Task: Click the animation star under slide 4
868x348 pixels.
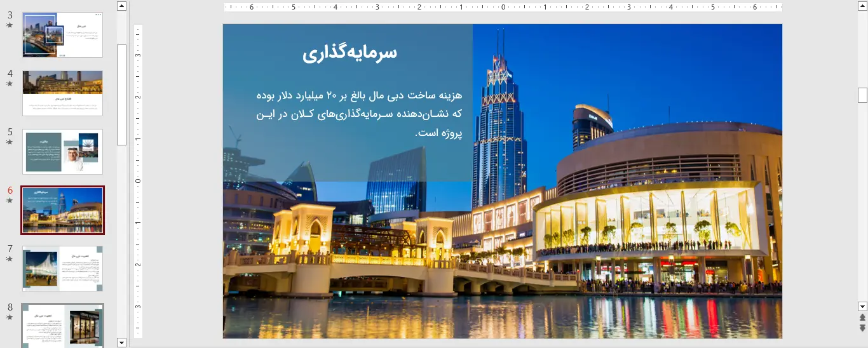Action: click(x=10, y=84)
